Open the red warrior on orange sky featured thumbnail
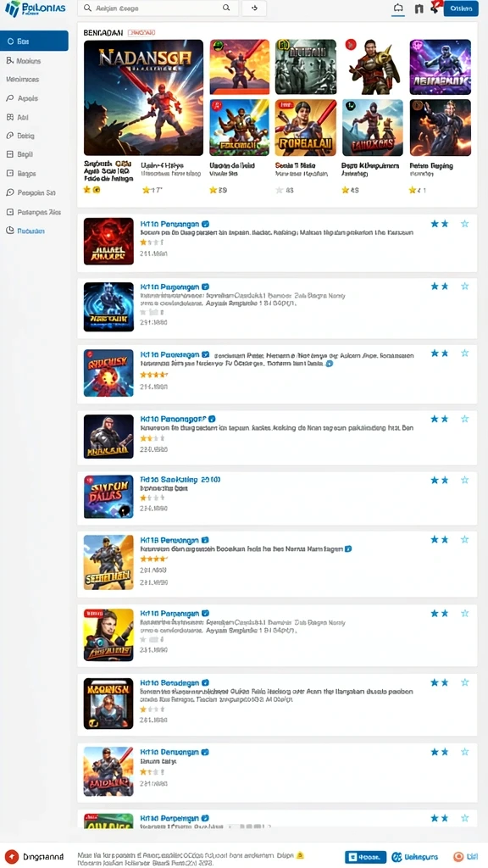Image resolution: width=488 pixels, height=868 pixels. [239, 66]
